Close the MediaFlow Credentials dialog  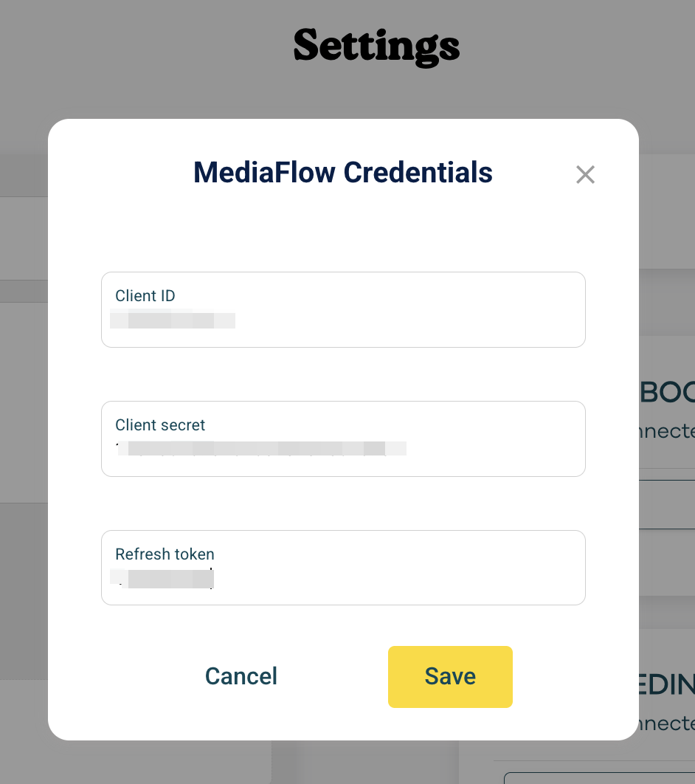585,175
